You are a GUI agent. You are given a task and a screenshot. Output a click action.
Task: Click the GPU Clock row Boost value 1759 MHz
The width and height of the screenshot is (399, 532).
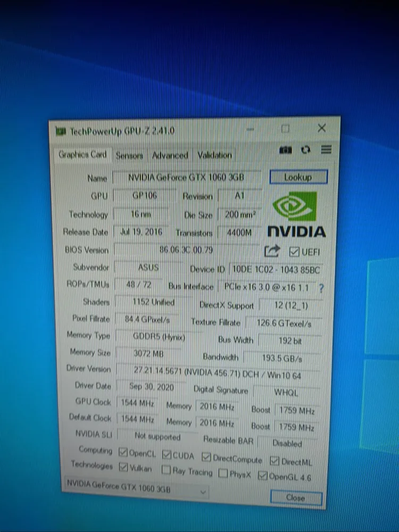tap(296, 411)
